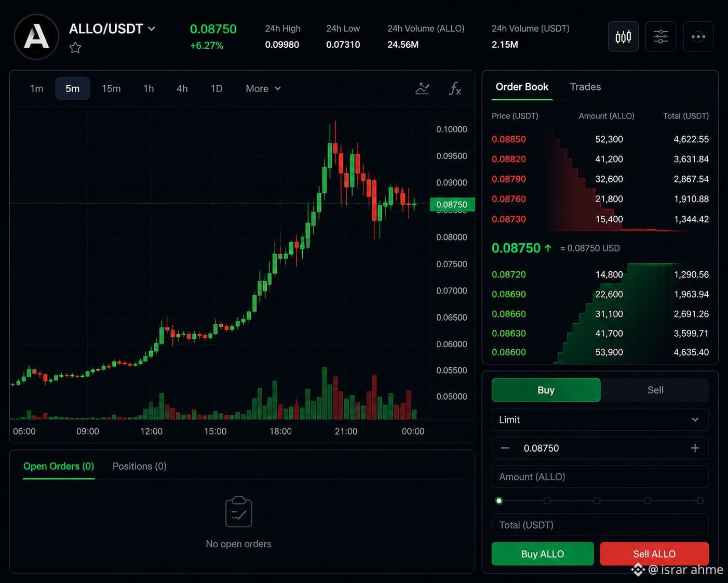Screen dimensions: 728x583
Task: Switch to the Trades tab
Action: tap(585, 87)
